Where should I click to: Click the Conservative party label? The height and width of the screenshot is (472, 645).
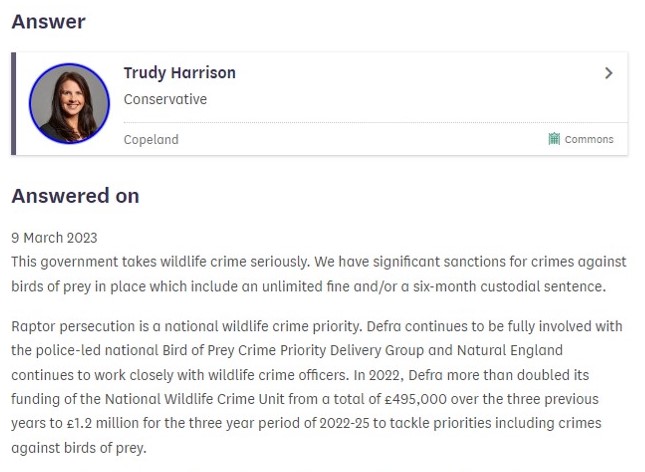pyautogui.click(x=165, y=99)
